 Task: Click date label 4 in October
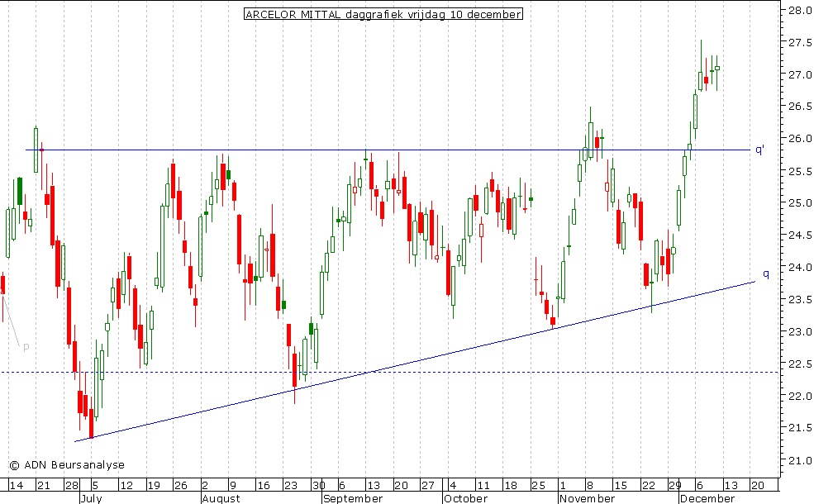[453, 485]
